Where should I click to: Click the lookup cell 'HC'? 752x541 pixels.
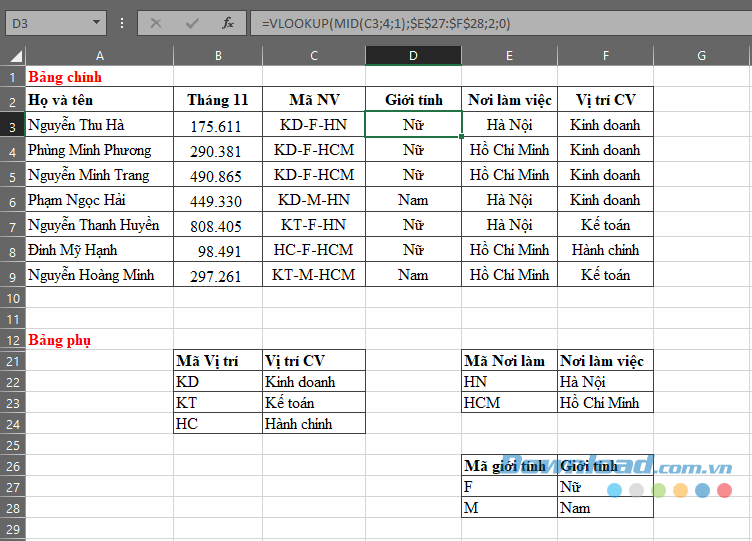tap(218, 423)
